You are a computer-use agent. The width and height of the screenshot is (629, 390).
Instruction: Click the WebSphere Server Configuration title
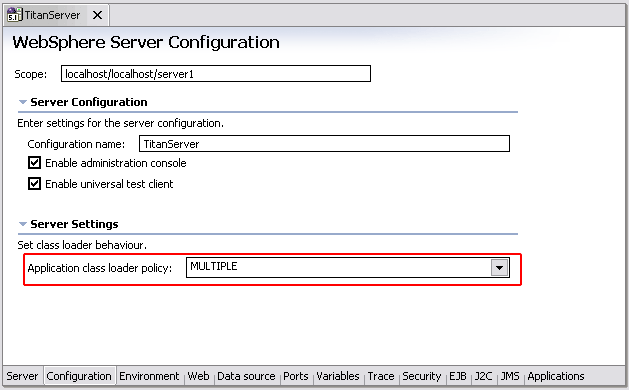(146, 43)
